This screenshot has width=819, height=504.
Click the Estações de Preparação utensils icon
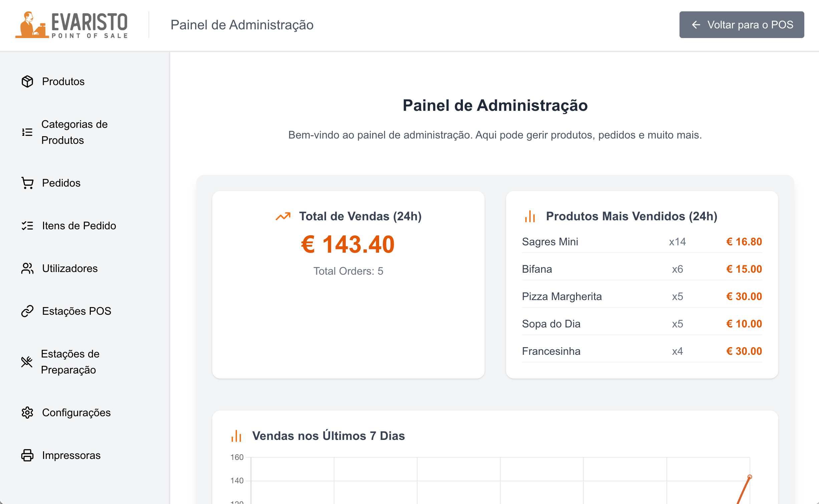pos(27,362)
